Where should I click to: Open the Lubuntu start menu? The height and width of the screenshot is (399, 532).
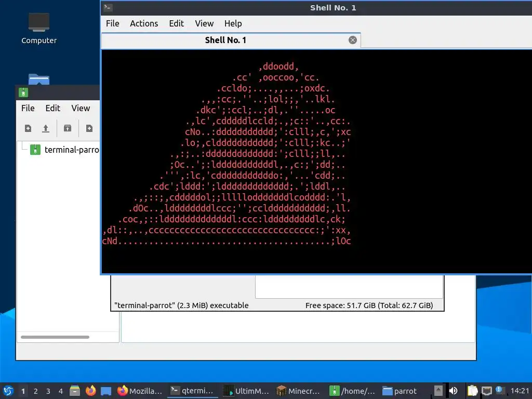8,391
